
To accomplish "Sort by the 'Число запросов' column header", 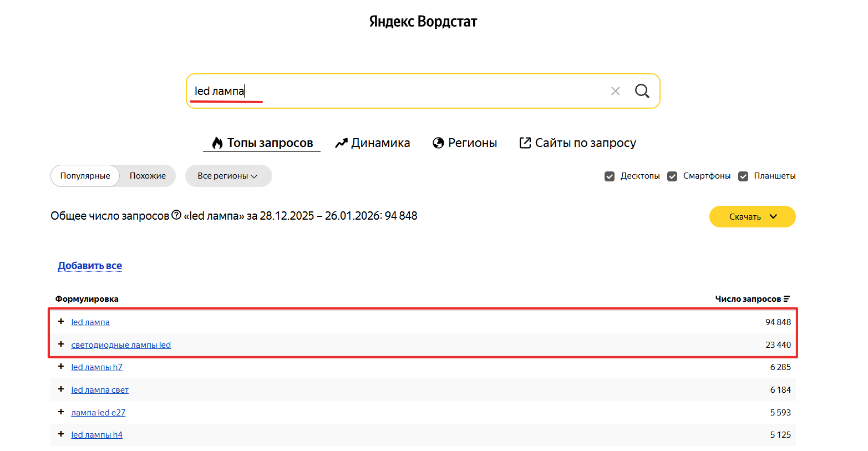I will pos(748,299).
